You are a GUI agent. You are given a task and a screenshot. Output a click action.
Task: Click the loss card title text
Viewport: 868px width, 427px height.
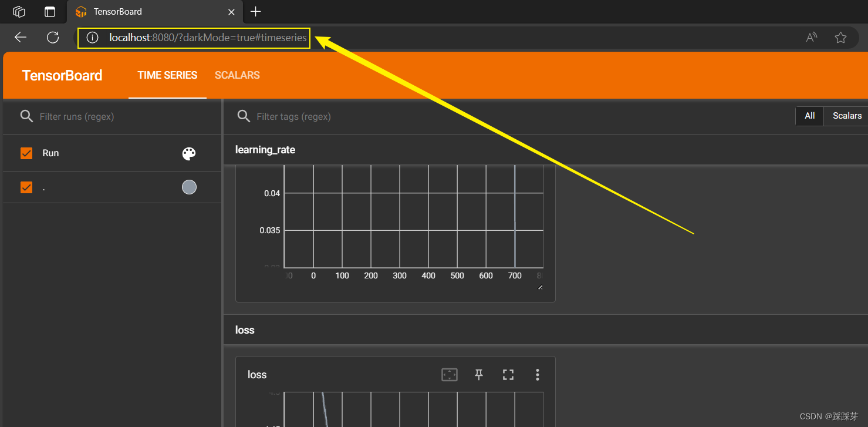257,375
